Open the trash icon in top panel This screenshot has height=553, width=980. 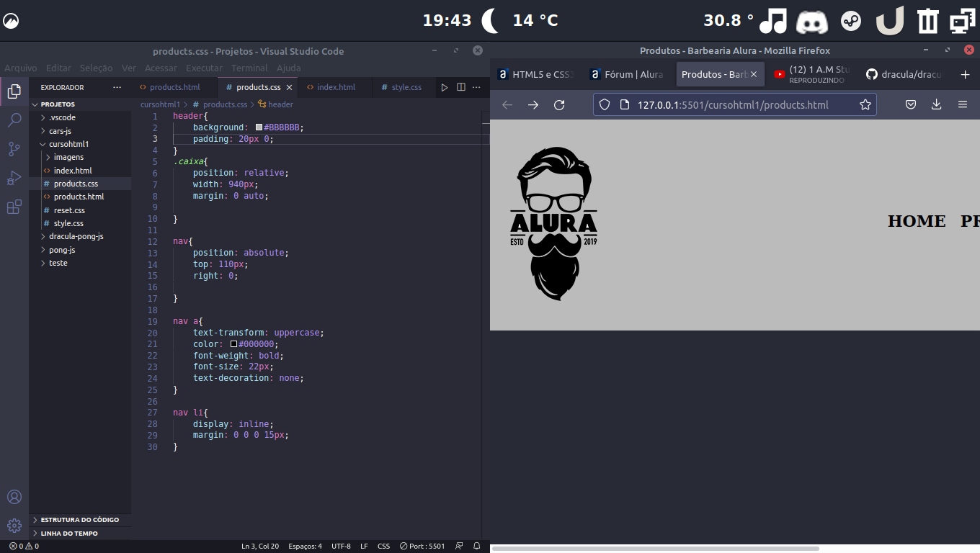(928, 20)
